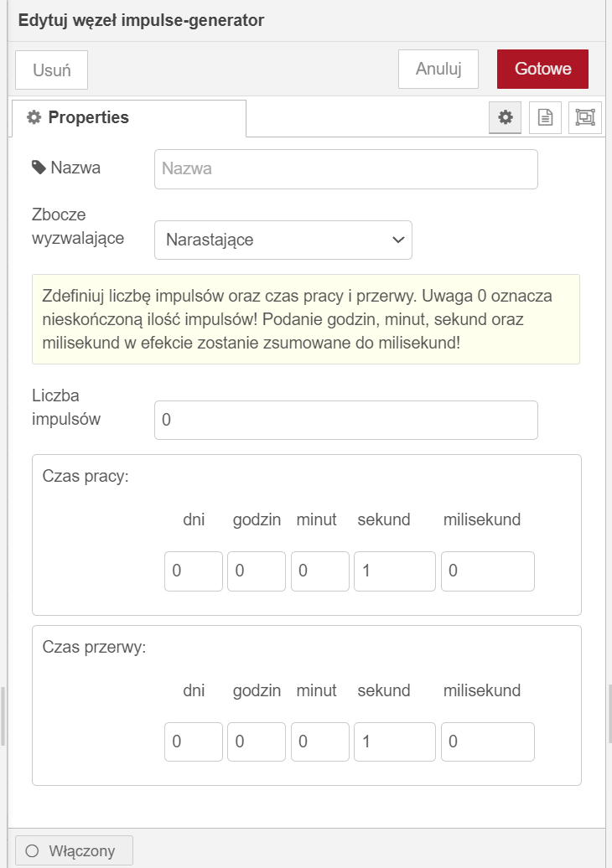Viewport: 612px width, 868px height.
Task: Click the Liczba impulsów input field
Action: point(346,420)
